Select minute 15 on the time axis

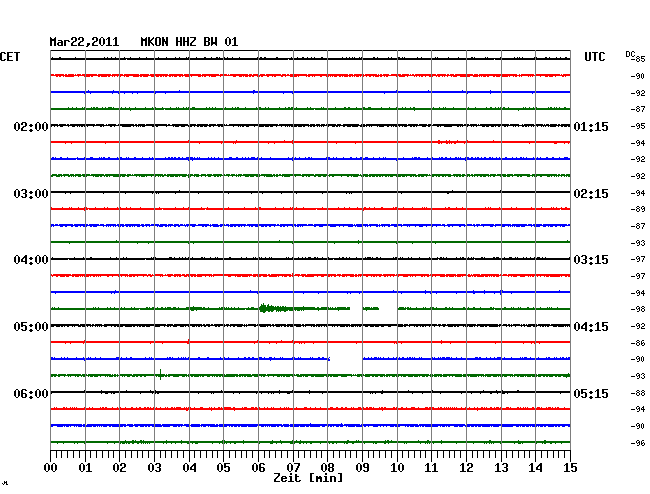click(x=570, y=468)
